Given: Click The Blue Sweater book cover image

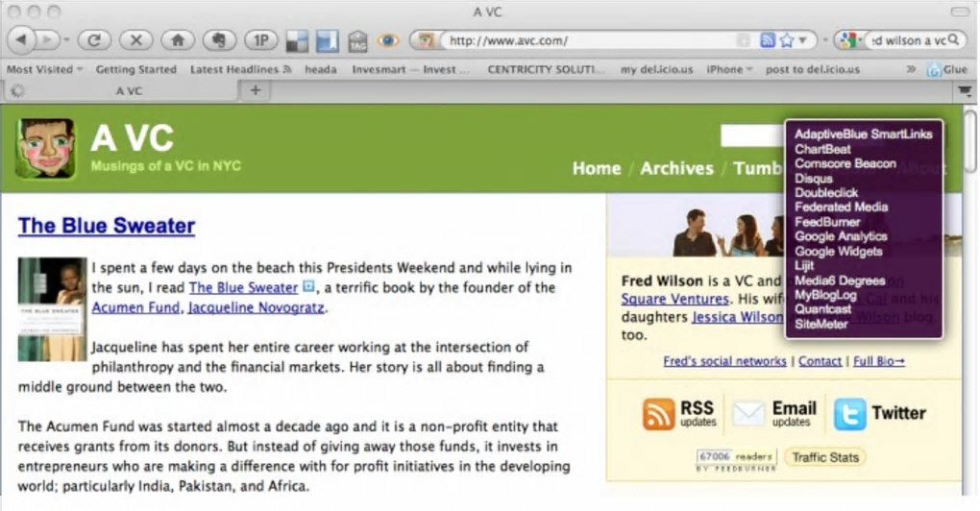Looking at the screenshot, I should (x=52, y=310).
